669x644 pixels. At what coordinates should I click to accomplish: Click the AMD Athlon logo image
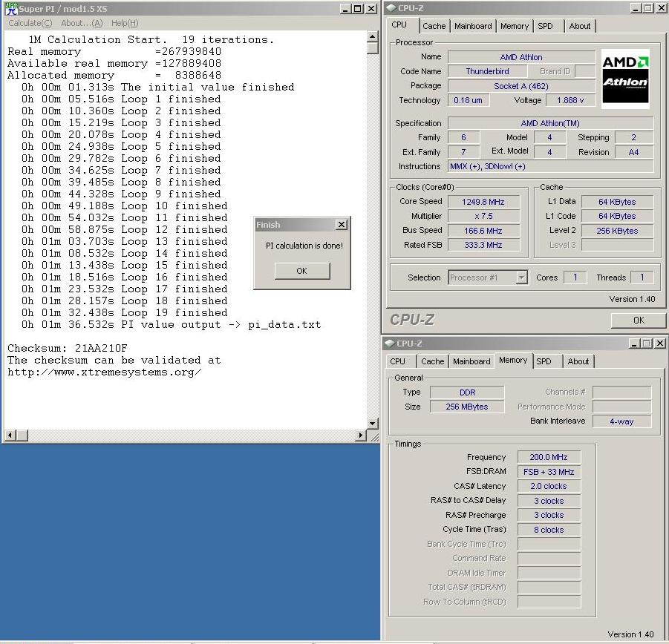625,79
